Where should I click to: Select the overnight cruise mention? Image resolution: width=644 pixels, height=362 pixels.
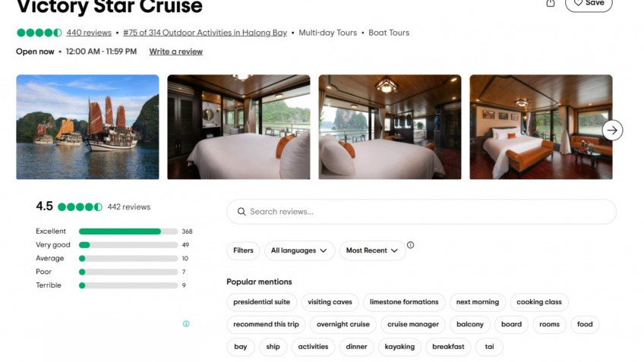pos(343,324)
